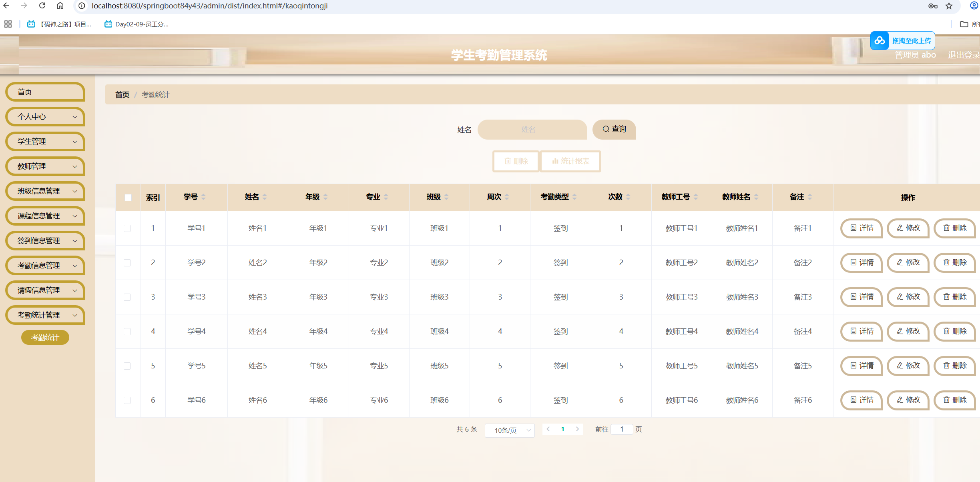Click 退出登录 link in the header
This screenshot has height=482, width=980.
pyautogui.click(x=963, y=55)
